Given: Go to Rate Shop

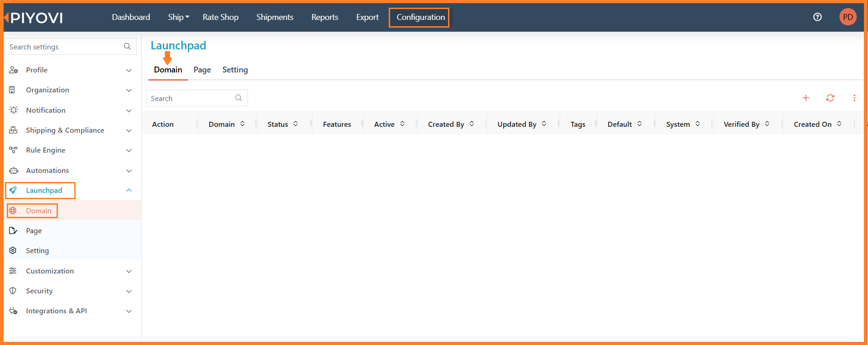Looking at the screenshot, I should pyautogui.click(x=220, y=17).
